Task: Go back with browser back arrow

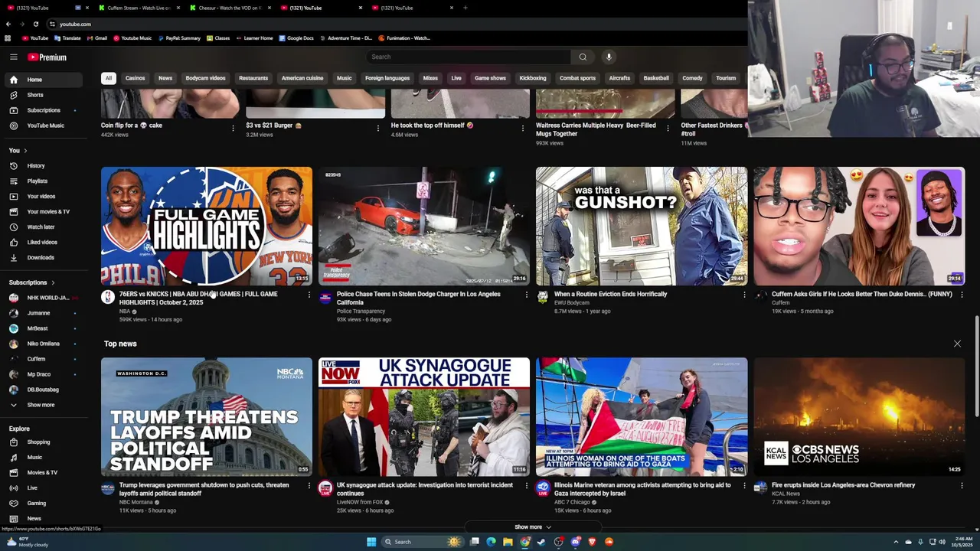Action: [x=8, y=24]
